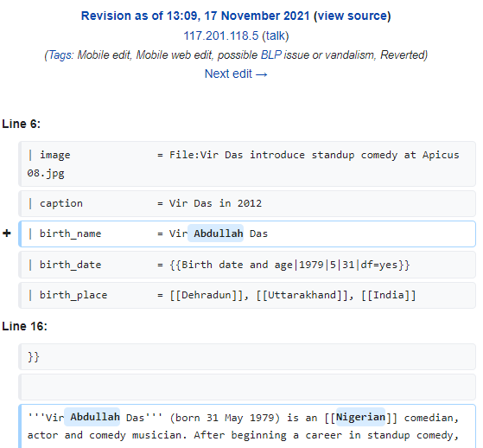Click the caption Vir Das in 2012 row

(247, 203)
